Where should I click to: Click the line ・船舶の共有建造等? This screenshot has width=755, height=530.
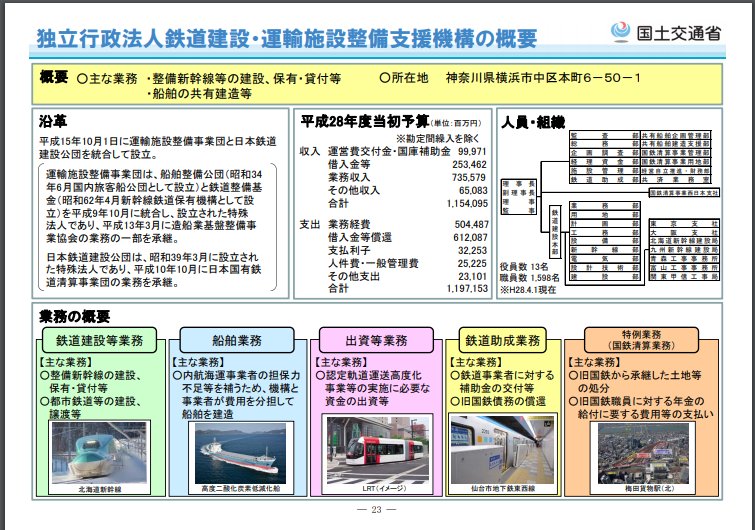tap(199, 93)
